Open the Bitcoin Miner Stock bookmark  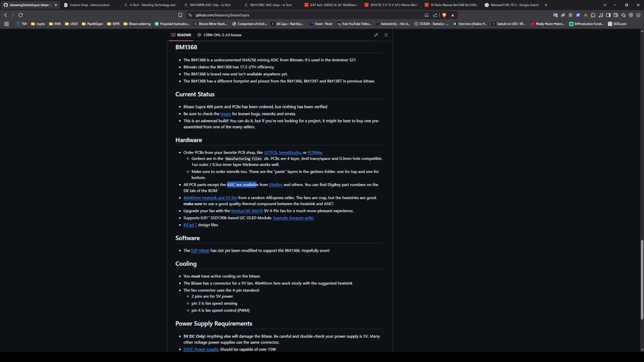click(x=210, y=24)
